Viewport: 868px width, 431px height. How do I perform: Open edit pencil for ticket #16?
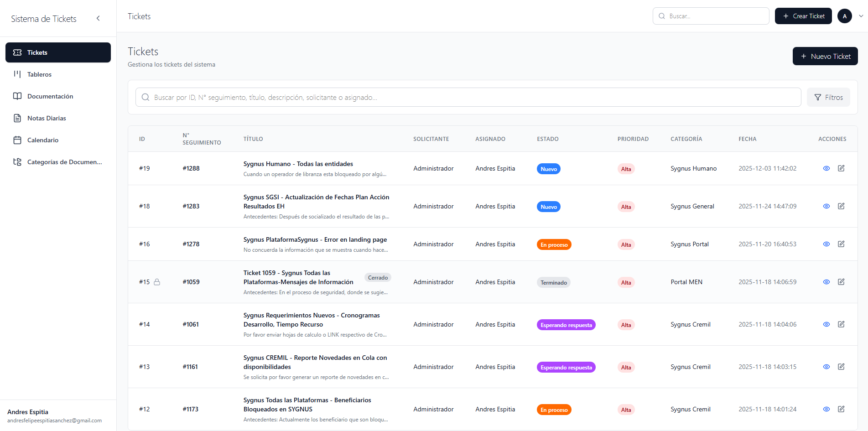[841, 244]
